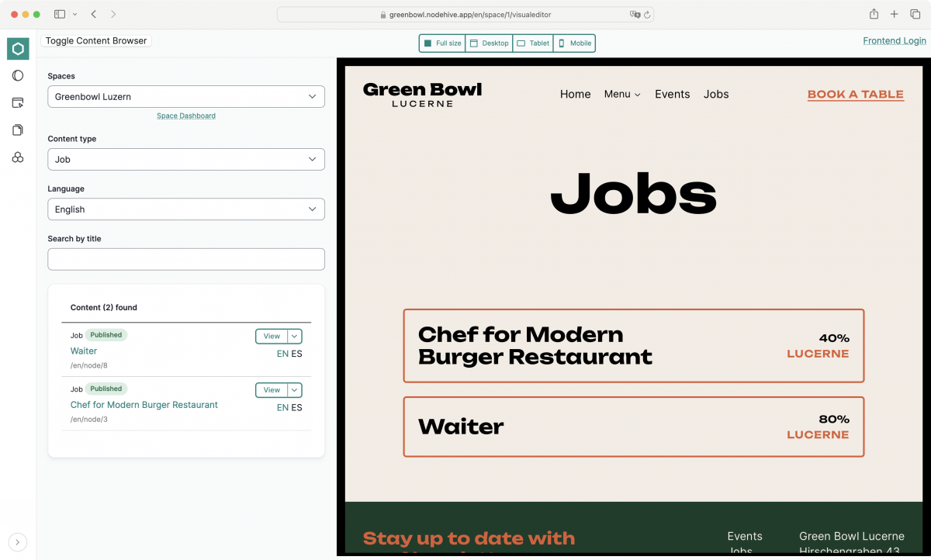Open the Spaces dropdown showing Greenbowl Luzern

tap(186, 97)
